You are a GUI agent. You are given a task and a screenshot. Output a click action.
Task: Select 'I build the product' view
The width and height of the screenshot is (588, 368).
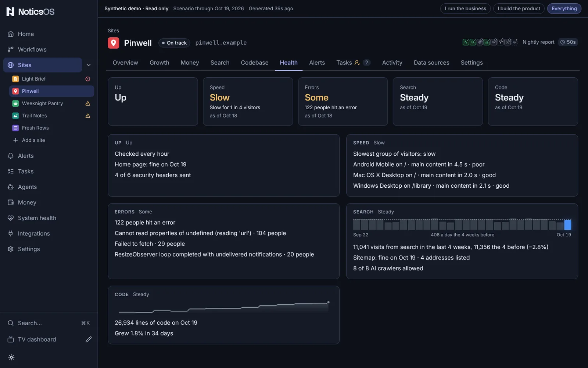tap(519, 8)
